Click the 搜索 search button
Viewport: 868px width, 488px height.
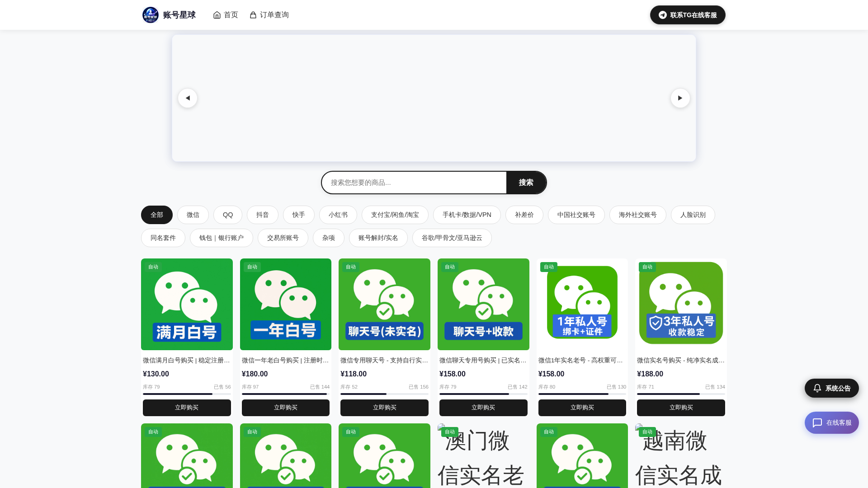pyautogui.click(x=526, y=183)
